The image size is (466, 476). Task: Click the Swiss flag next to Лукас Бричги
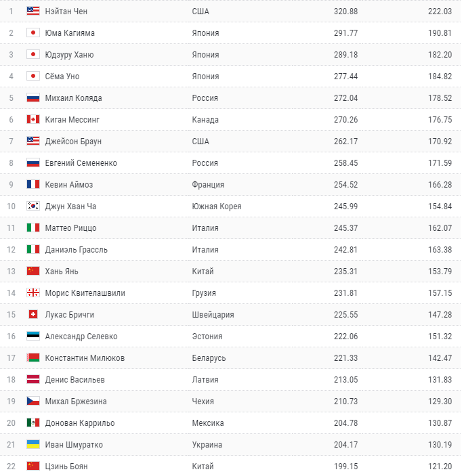pos(33,315)
